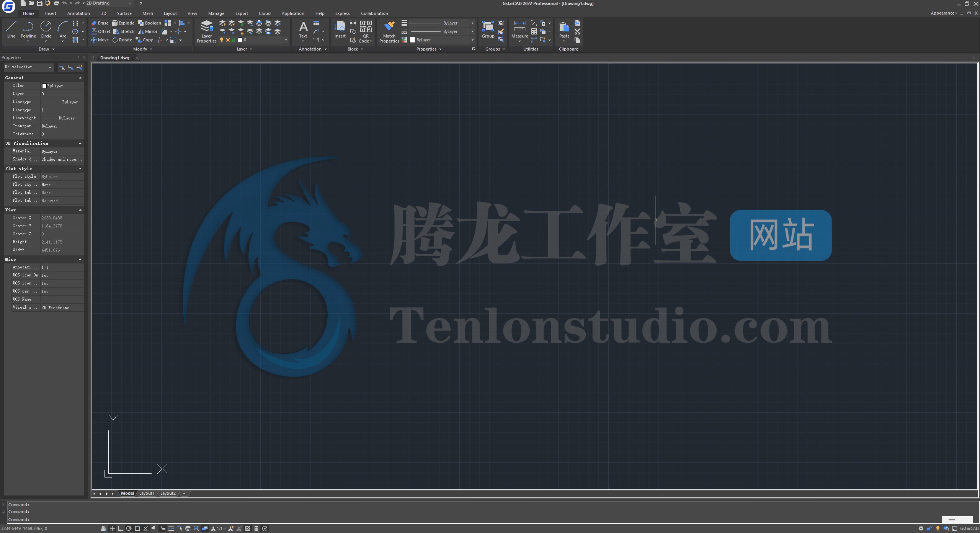
Task: Collapse the 3D Visualization section
Action: coord(80,143)
